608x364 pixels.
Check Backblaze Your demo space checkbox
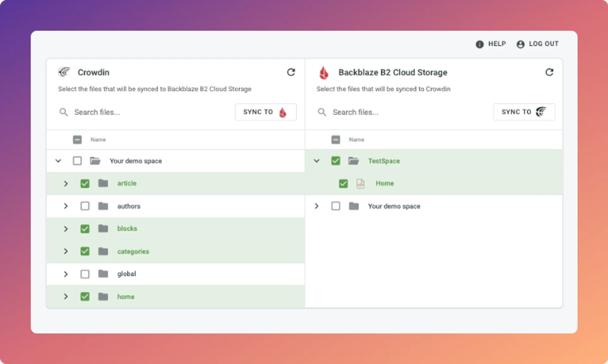coord(336,206)
